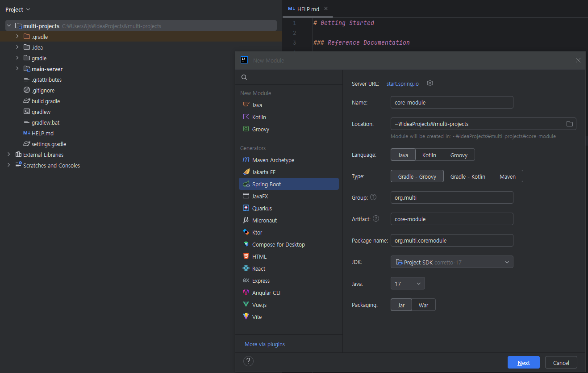Click Cancel button
588x373 pixels.
tap(561, 362)
